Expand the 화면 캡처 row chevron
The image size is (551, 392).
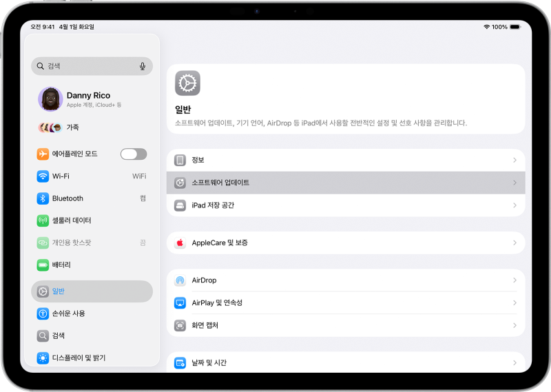(x=514, y=326)
